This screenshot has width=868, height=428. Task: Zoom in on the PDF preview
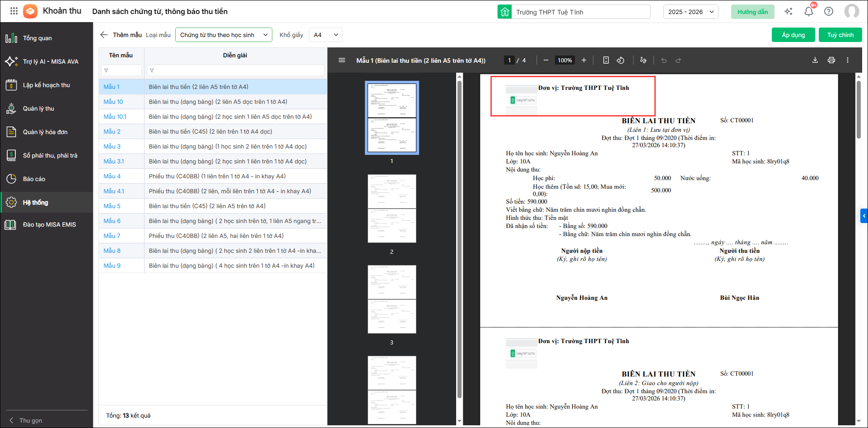tap(583, 60)
